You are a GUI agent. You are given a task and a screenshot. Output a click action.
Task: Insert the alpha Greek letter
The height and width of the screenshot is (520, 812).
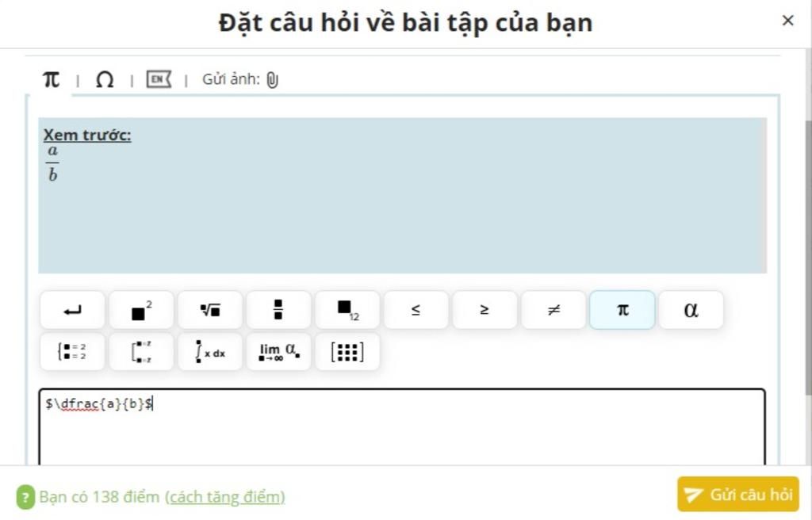coord(691,310)
